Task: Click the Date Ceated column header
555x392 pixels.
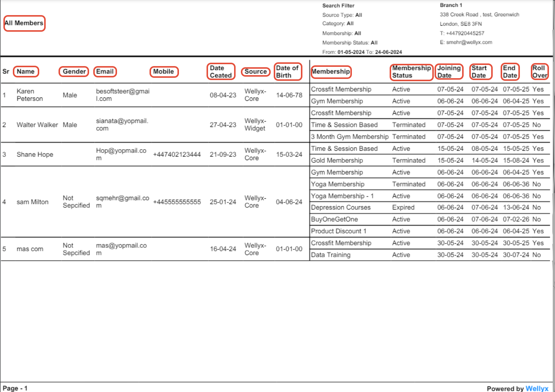Action: (221, 72)
